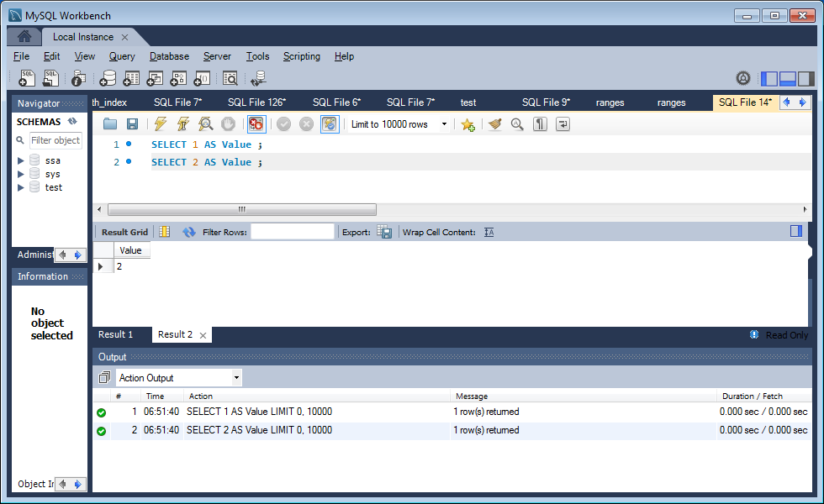
Task: Switch to the Result 1 tab
Action: pyautogui.click(x=117, y=334)
